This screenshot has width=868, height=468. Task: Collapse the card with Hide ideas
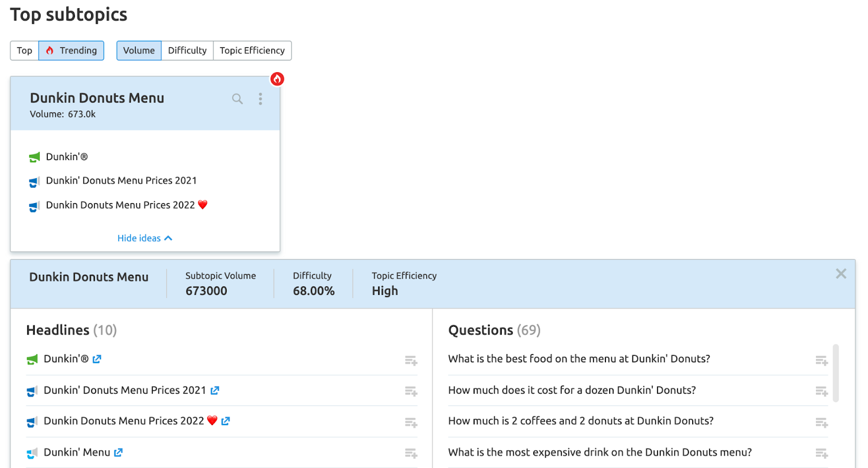145,238
